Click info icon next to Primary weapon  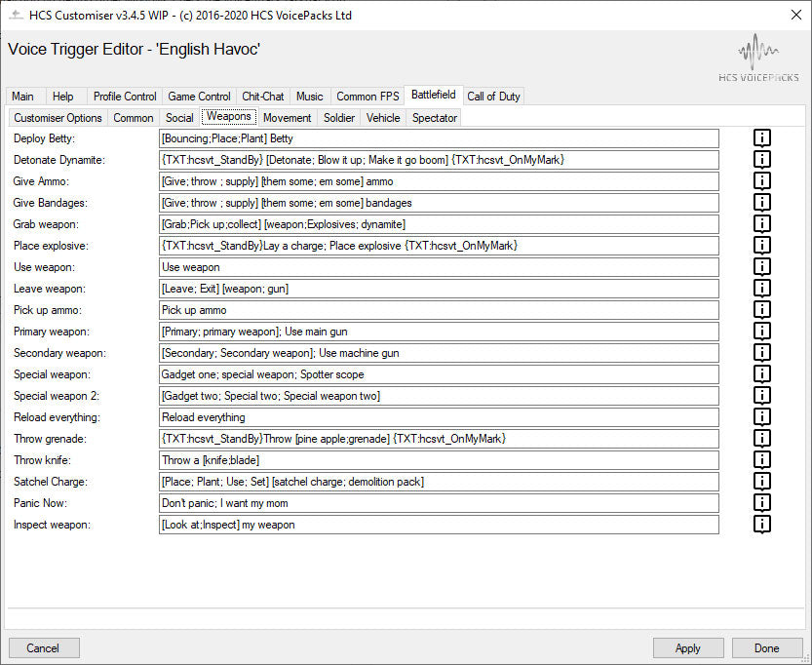coord(762,332)
